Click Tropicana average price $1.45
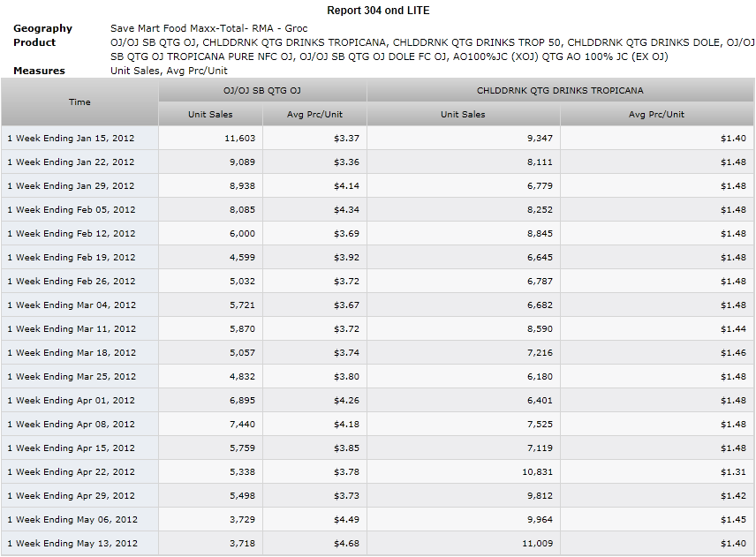The width and height of the screenshot is (756, 557). (x=733, y=520)
